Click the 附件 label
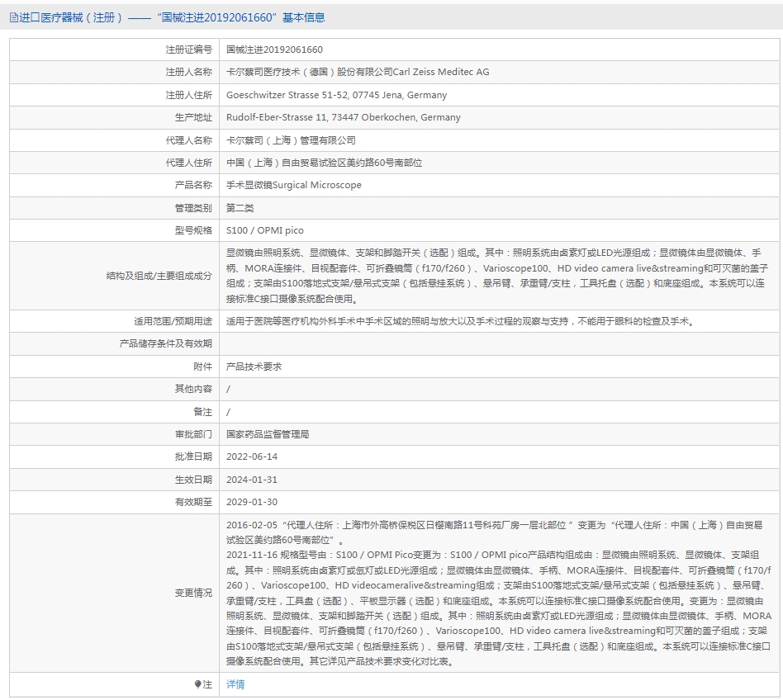 pos(202,367)
